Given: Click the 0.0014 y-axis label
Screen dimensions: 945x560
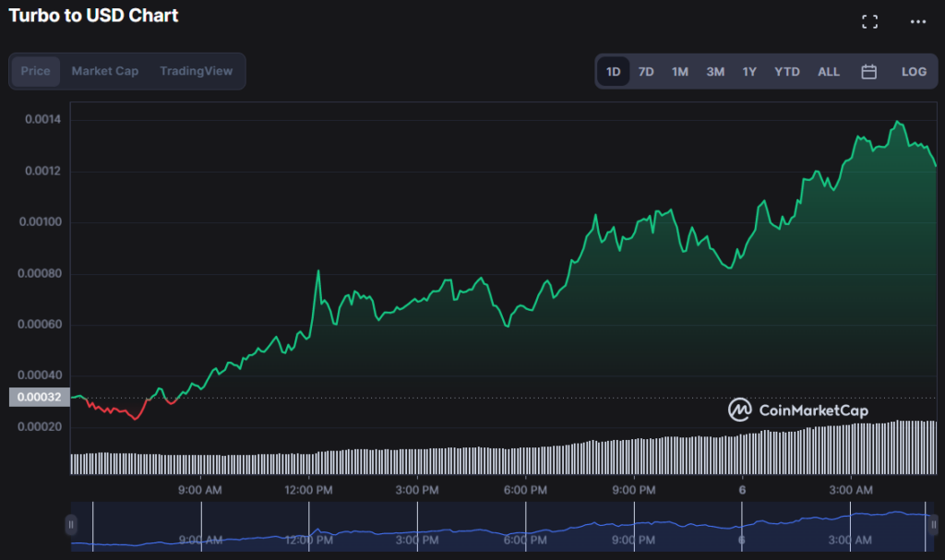Looking at the screenshot, I should point(42,119).
